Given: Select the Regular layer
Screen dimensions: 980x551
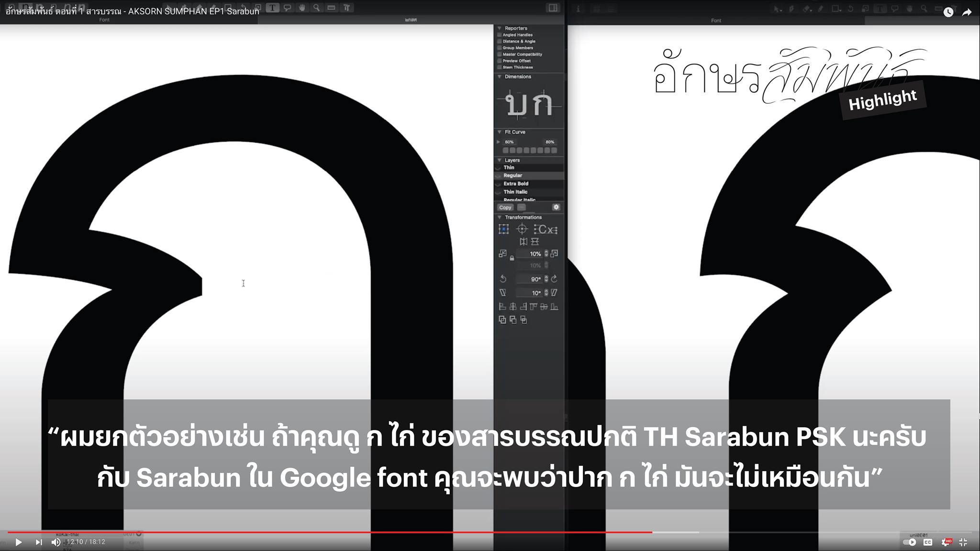Looking at the screenshot, I should (529, 176).
